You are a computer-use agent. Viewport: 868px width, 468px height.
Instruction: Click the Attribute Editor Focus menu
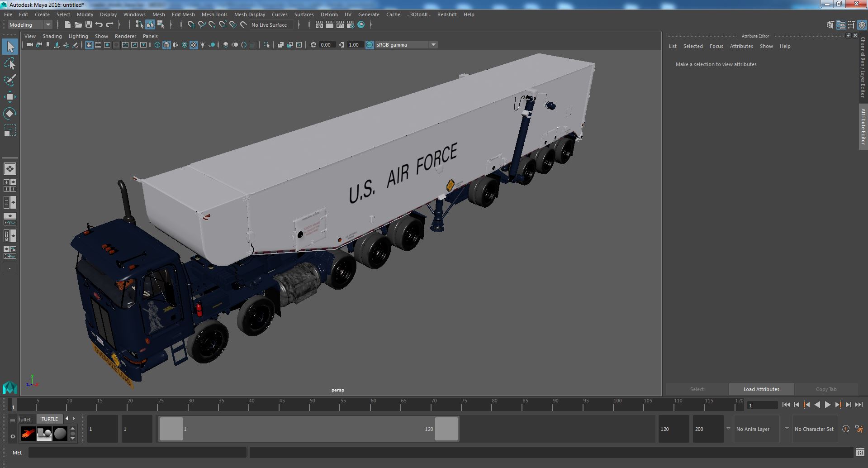click(x=716, y=46)
